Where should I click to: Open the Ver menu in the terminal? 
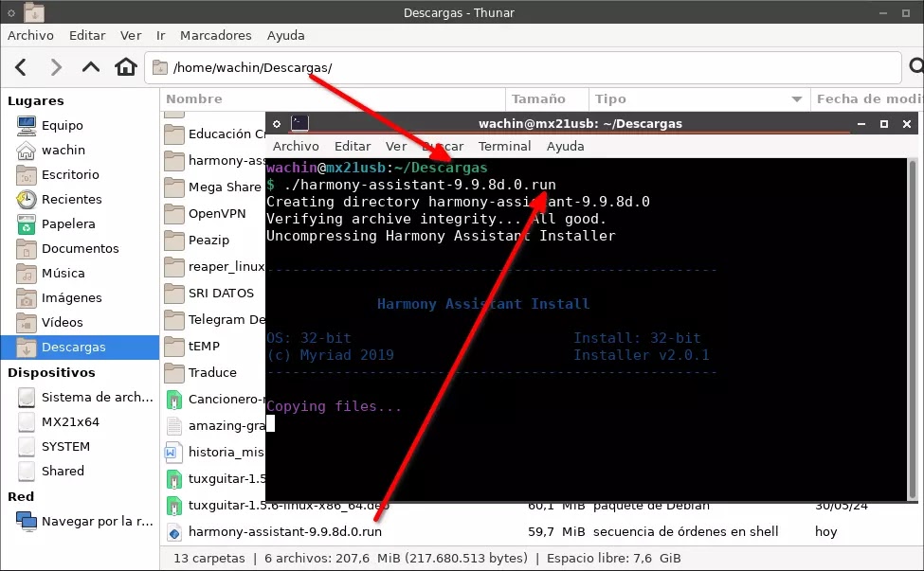coord(396,146)
